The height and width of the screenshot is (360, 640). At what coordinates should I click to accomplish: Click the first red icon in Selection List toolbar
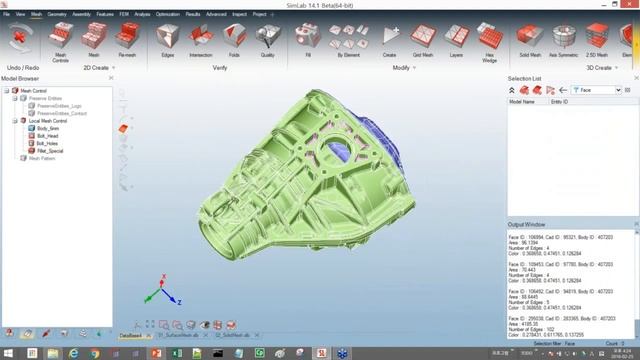coord(524,90)
